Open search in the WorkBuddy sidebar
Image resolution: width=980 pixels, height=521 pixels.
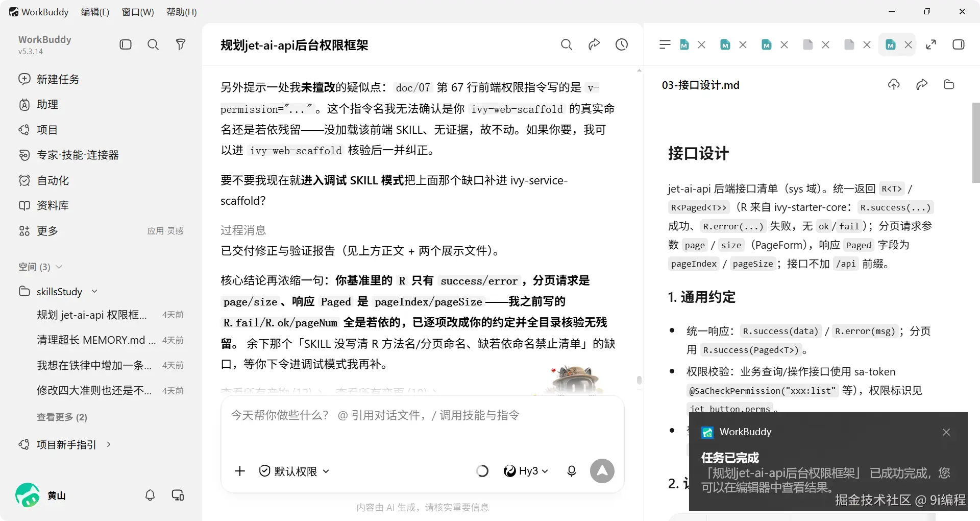153,45
